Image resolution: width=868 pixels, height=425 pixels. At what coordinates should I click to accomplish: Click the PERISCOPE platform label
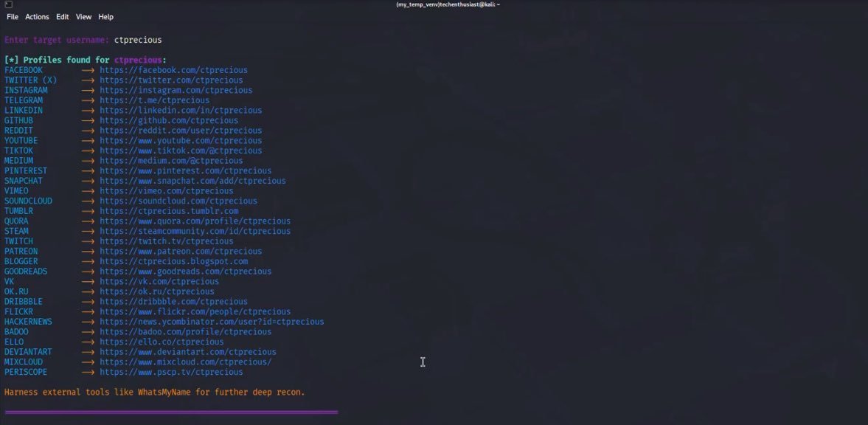pyautogui.click(x=26, y=372)
